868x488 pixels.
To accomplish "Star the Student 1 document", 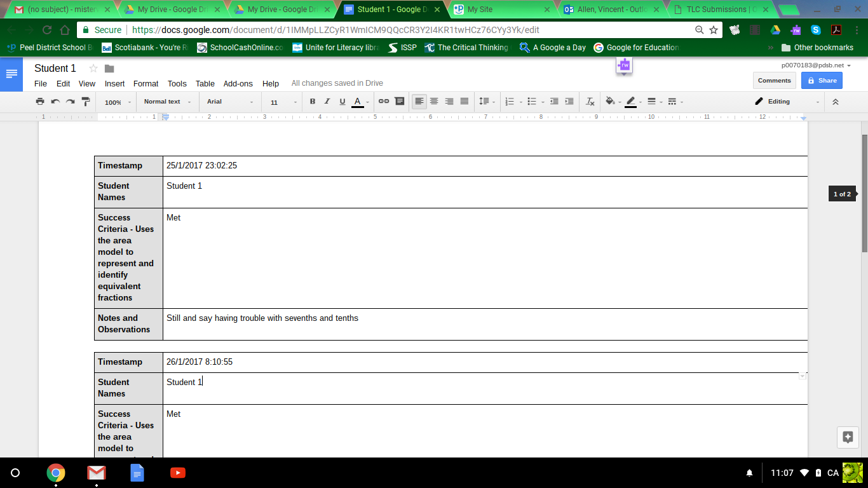I will [x=93, y=69].
